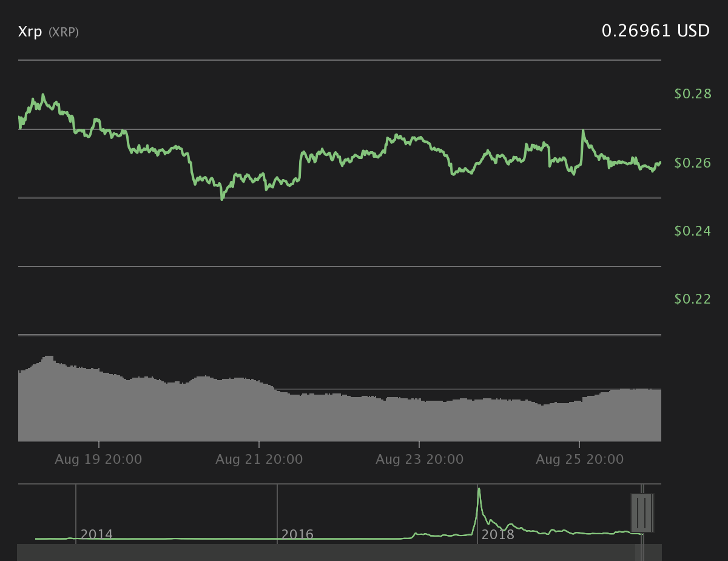Click the $0.22 price axis label
The height and width of the screenshot is (561, 728).
[692, 299]
